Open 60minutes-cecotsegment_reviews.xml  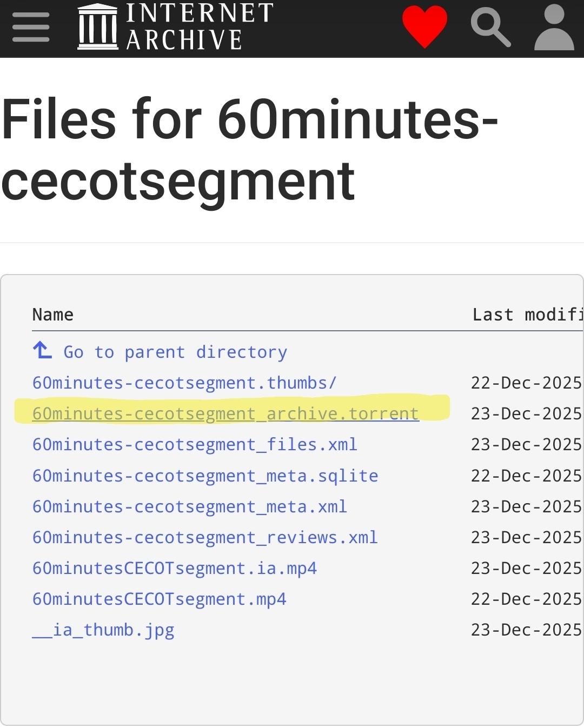(x=205, y=537)
